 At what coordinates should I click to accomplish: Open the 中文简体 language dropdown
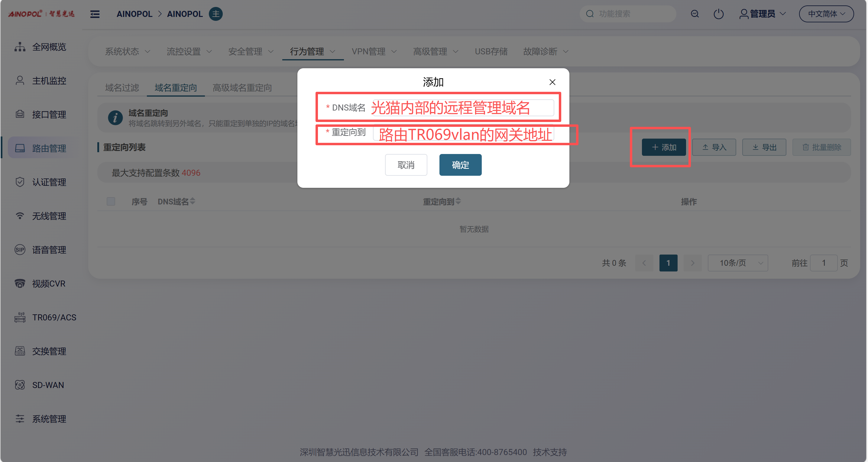click(826, 14)
